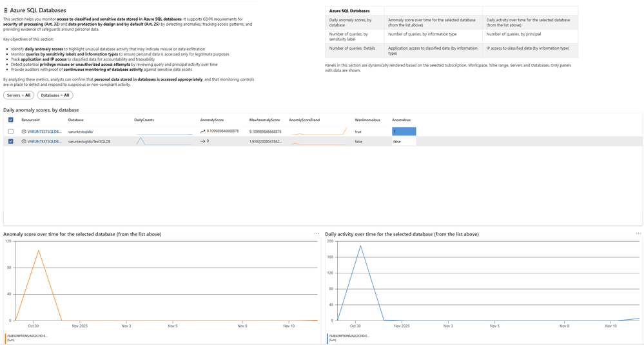Sort by DailyCounts column header
This screenshot has height=345, width=644.
coord(144,120)
